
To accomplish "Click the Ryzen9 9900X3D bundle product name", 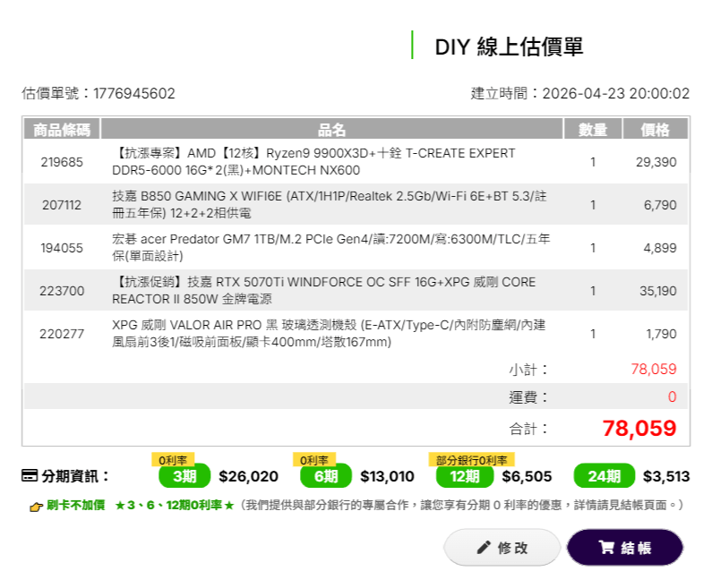I will [x=313, y=161].
